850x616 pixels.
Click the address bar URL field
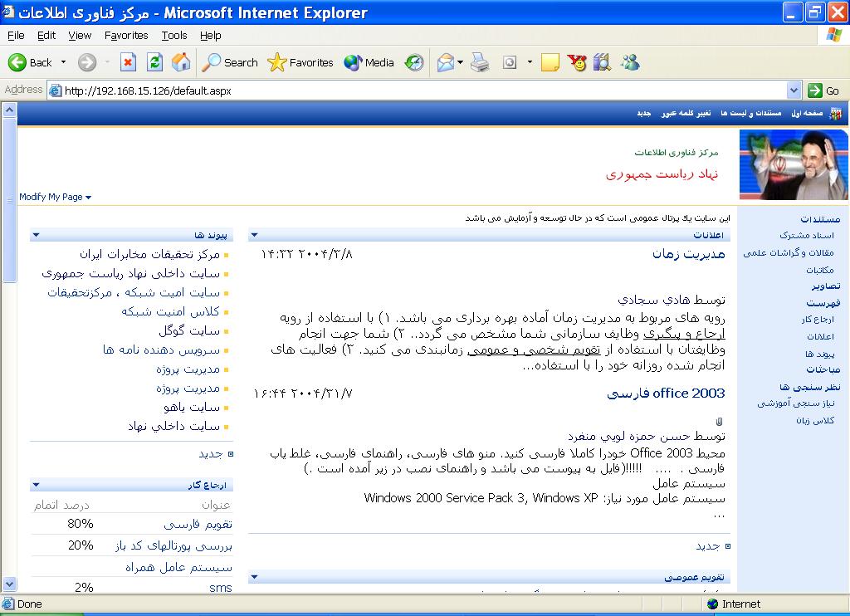pyautogui.click(x=418, y=90)
